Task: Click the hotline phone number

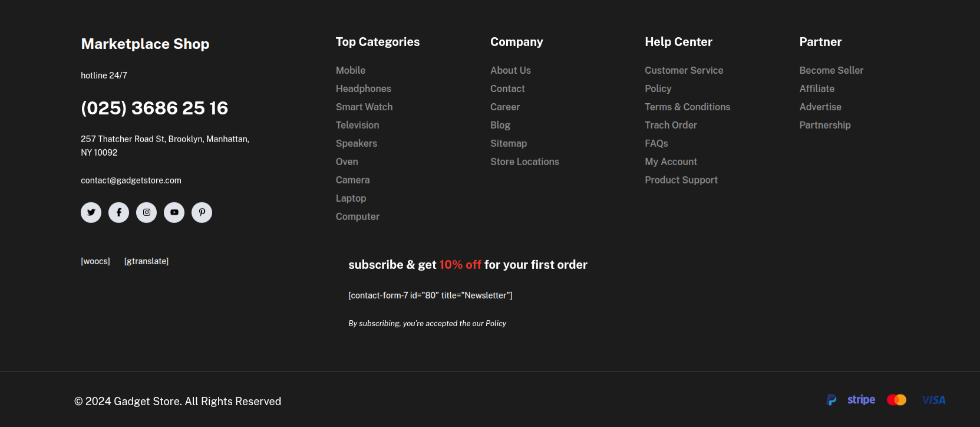Action: coord(154,108)
